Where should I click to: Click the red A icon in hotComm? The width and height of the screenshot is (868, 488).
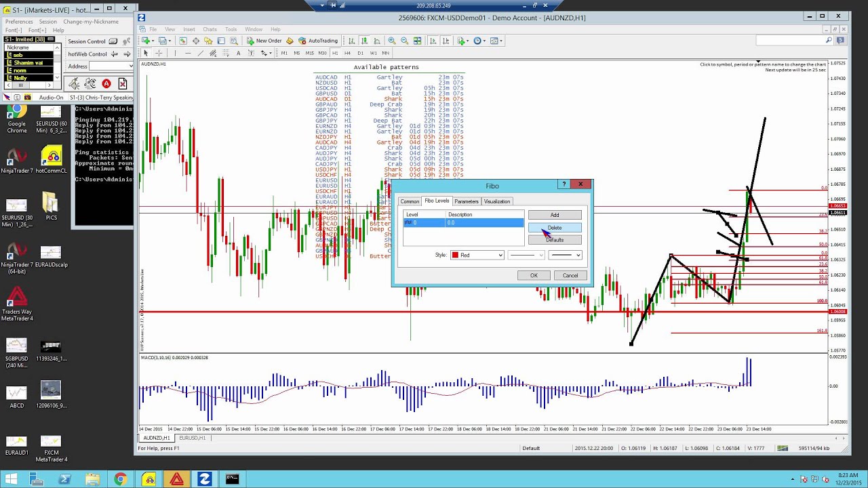point(106,83)
